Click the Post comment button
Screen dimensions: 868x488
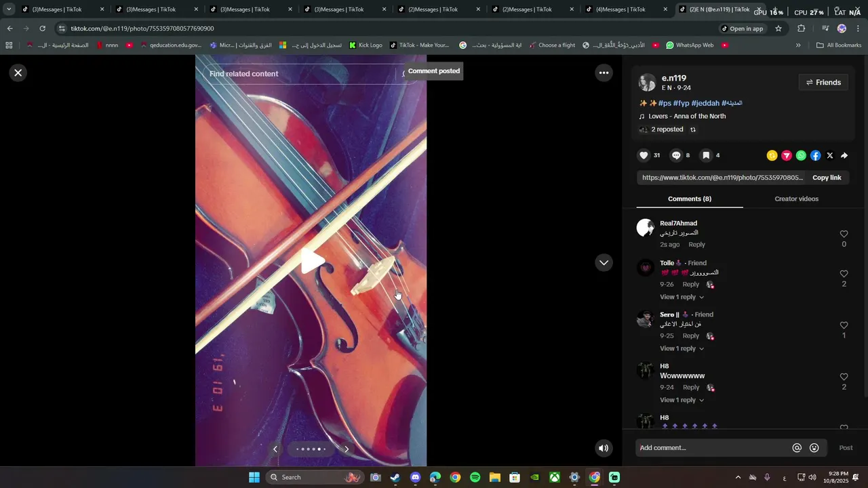coord(846,448)
